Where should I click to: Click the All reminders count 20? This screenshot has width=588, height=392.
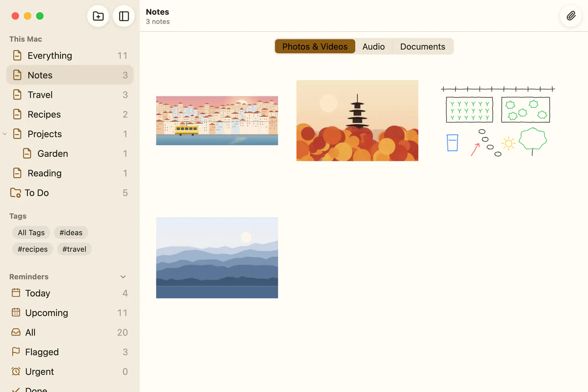122,332
